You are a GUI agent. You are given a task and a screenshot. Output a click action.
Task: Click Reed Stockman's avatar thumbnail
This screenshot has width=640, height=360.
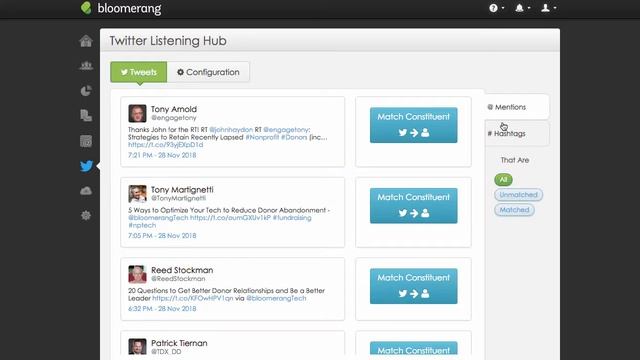point(137,274)
